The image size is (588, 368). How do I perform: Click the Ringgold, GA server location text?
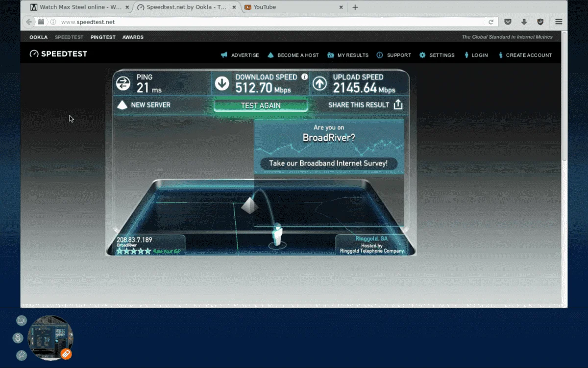click(x=371, y=239)
